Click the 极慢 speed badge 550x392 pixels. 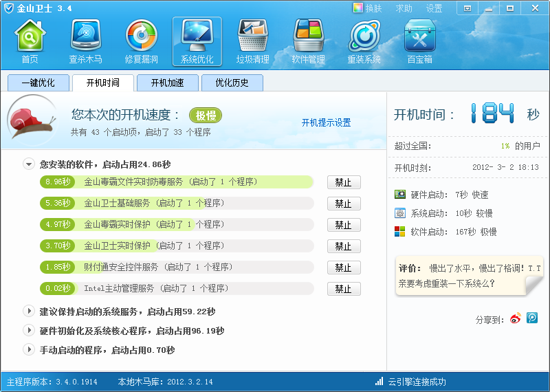click(206, 115)
